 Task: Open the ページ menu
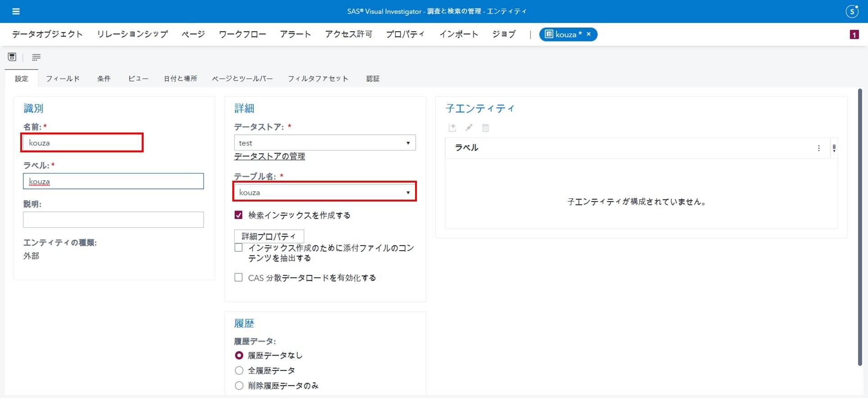(193, 34)
